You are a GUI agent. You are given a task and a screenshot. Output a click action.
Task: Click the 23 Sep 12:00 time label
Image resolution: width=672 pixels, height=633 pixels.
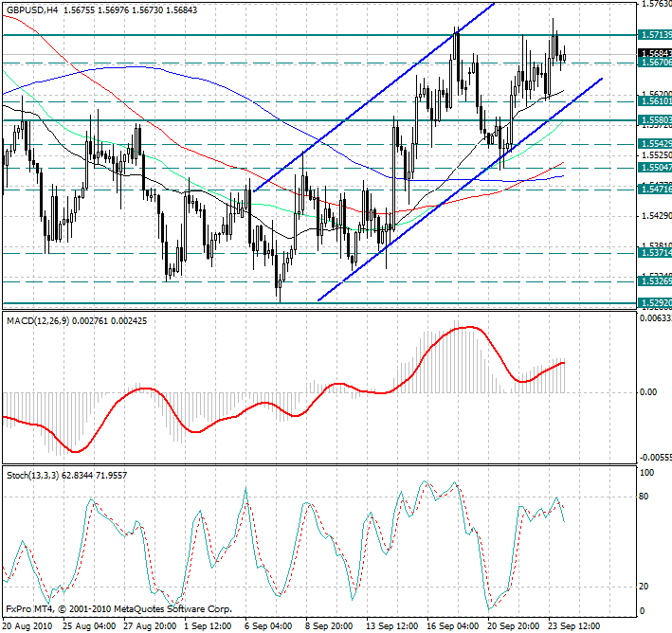574,626
